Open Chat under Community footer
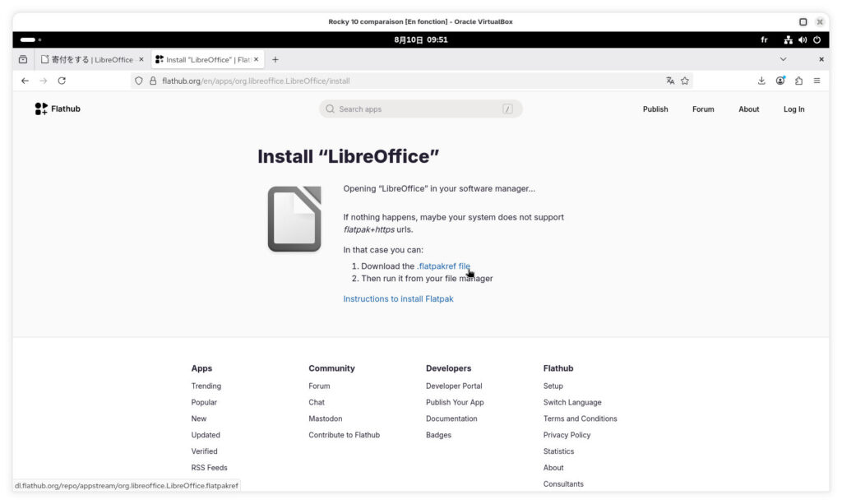Viewport: 842px width, 504px height. [317, 402]
